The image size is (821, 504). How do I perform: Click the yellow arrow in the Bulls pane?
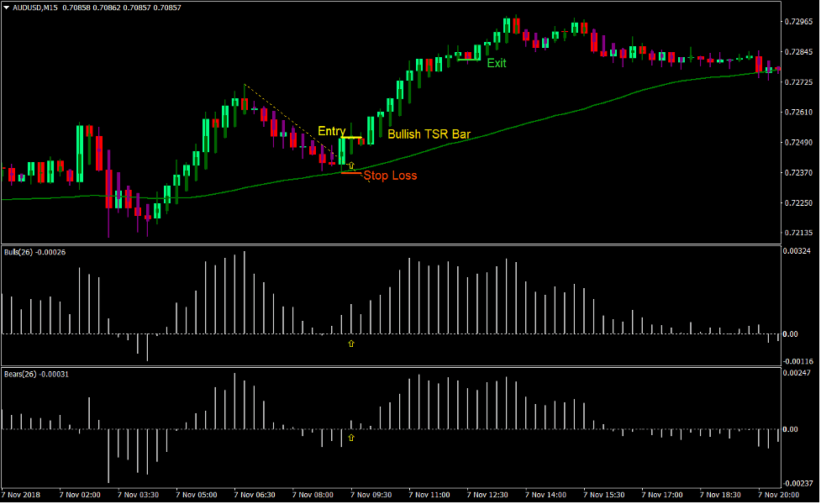pos(351,344)
